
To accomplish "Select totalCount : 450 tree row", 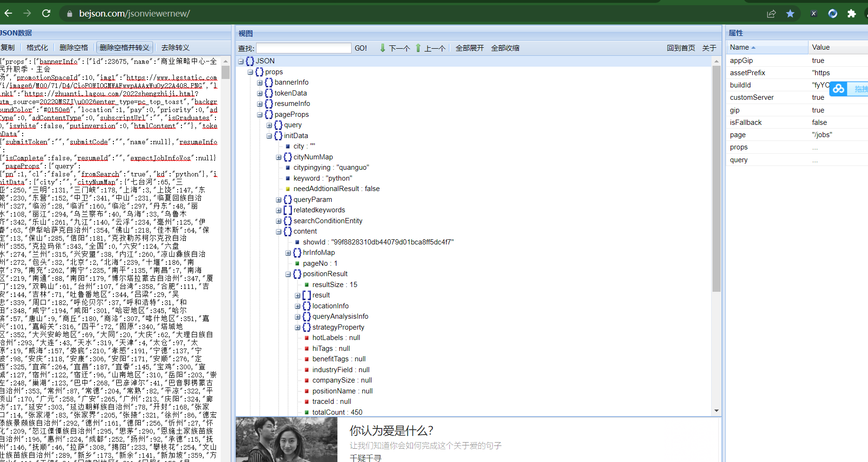I will click(337, 412).
